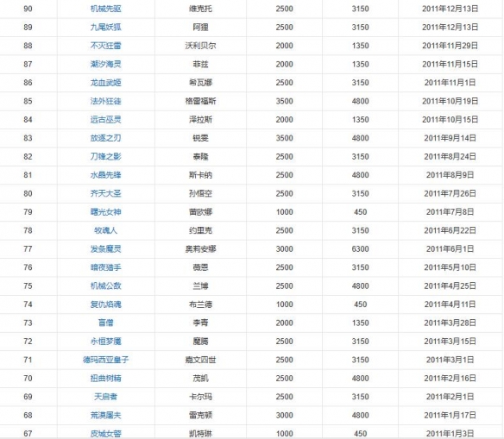Click the 机械公敌 link
This screenshot has height=439, width=504.
[x=106, y=285]
